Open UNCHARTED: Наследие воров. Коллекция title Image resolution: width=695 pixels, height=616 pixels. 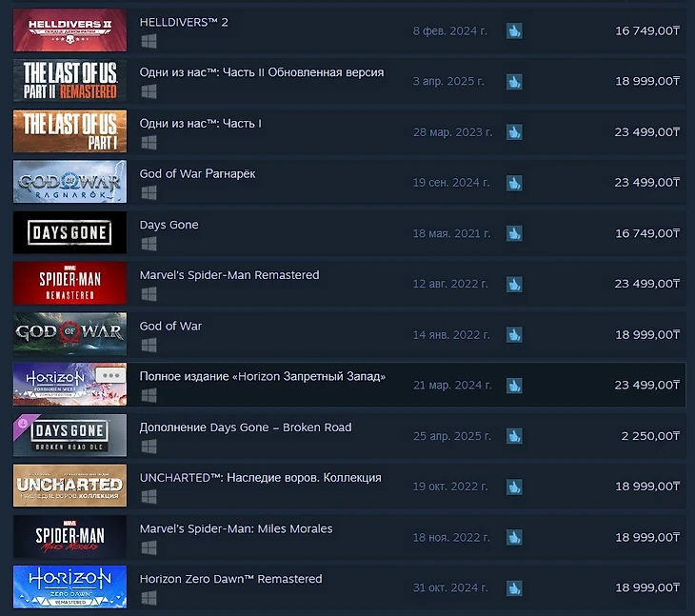pyautogui.click(x=260, y=478)
